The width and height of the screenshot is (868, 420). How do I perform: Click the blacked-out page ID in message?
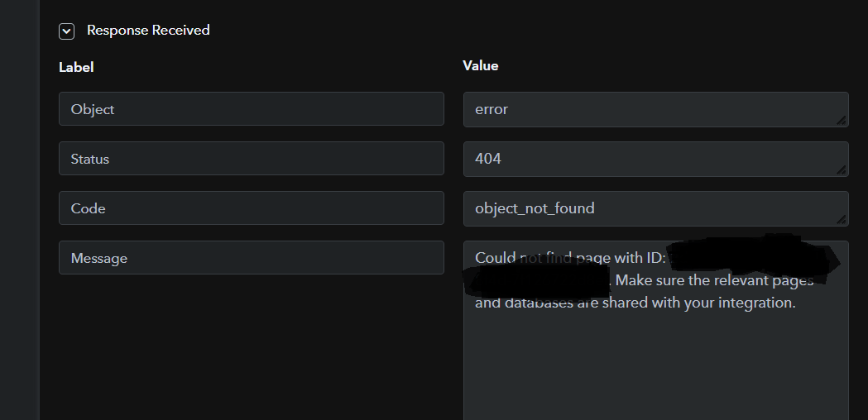[x=745, y=258]
